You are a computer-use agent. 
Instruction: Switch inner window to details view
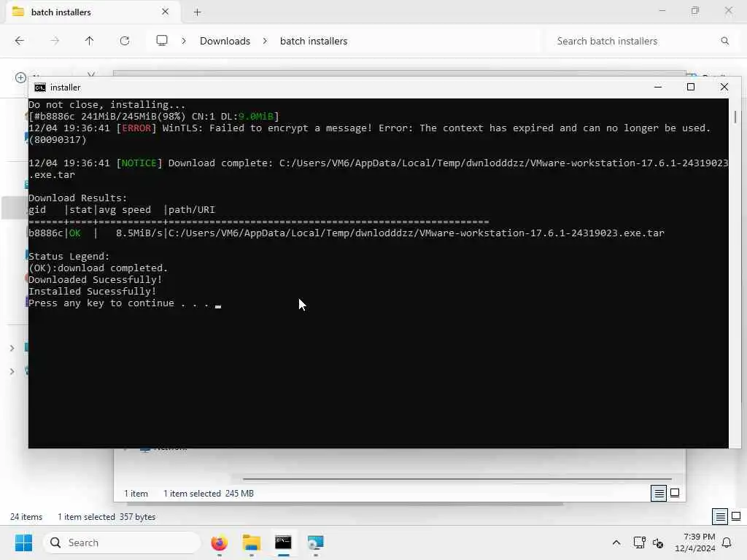(x=659, y=494)
